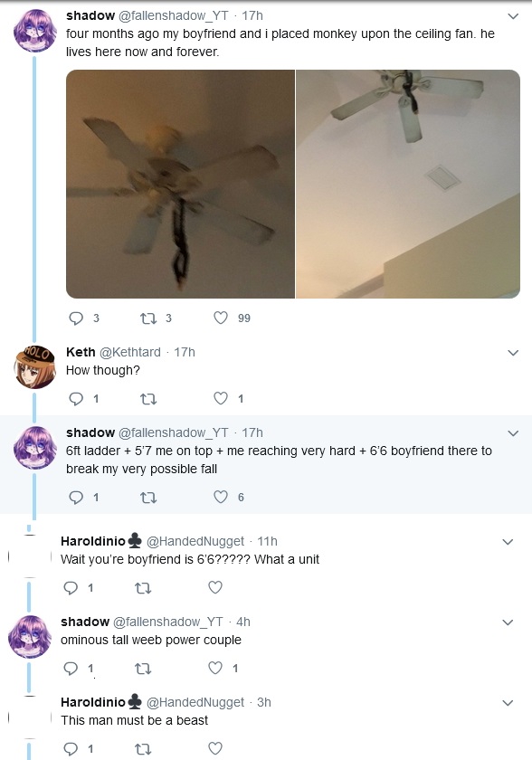The width and height of the screenshot is (532, 760).
Task: Like Keth's 'How though?' tweet
Action: click(221, 398)
